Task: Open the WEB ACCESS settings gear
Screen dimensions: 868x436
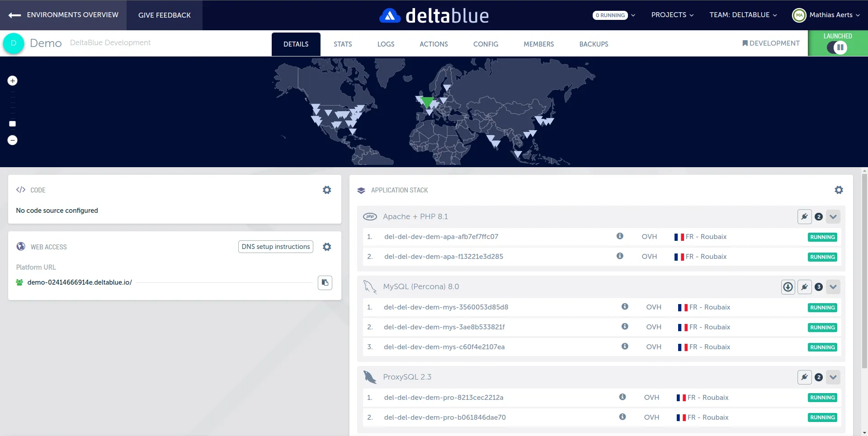Action: tap(327, 247)
